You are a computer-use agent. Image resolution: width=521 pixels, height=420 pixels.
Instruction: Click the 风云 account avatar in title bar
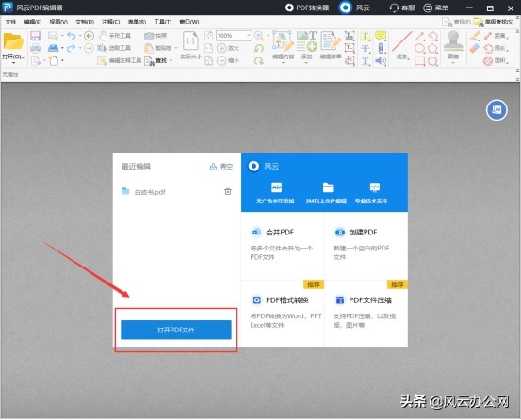(x=345, y=8)
